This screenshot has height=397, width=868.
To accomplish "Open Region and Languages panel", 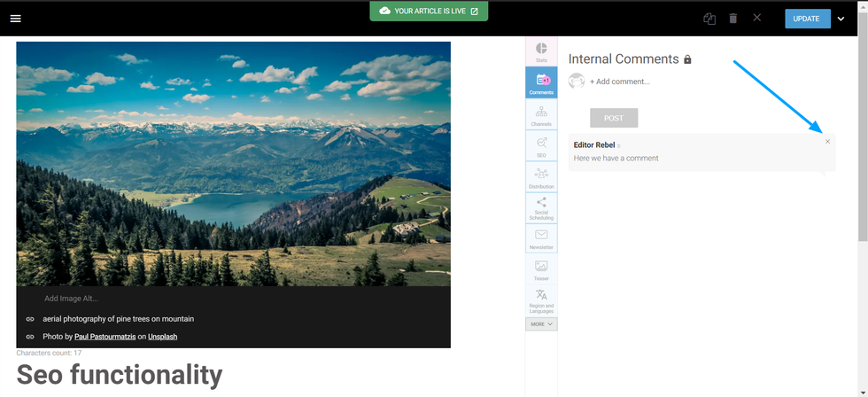I will tap(541, 301).
